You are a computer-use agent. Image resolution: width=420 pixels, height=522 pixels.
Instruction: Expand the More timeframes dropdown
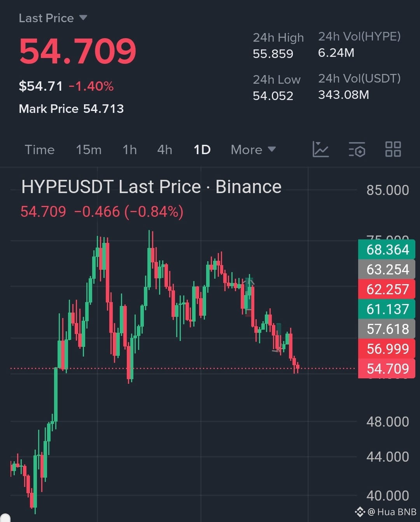click(x=253, y=149)
